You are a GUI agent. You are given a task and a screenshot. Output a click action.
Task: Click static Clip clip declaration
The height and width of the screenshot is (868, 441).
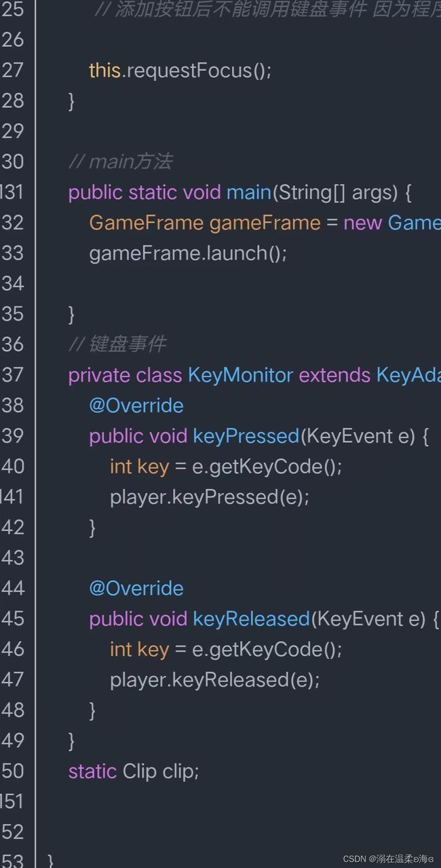click(x=134, y=772)
